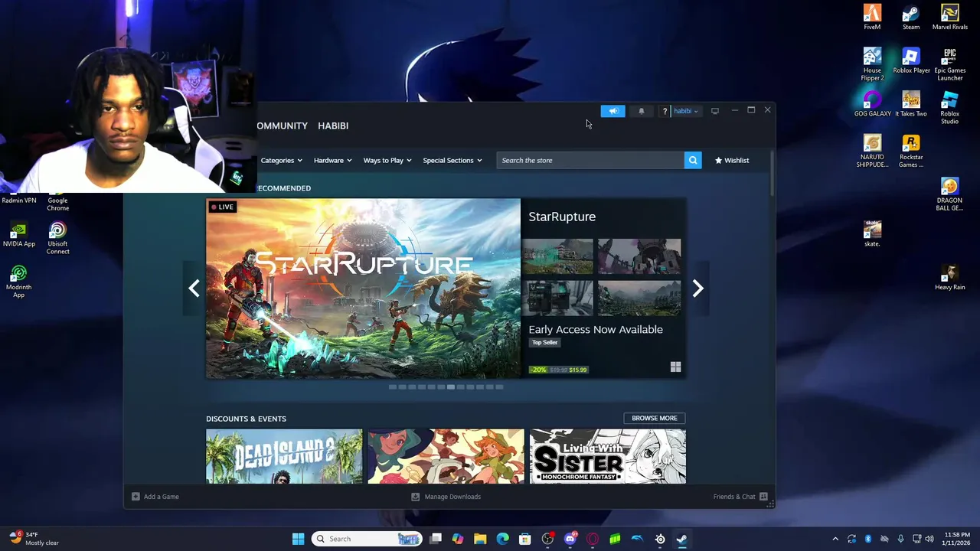980x551 pixels.
Task: Select the Modrinth App desktop icon
Action: (x=19, y=282)
